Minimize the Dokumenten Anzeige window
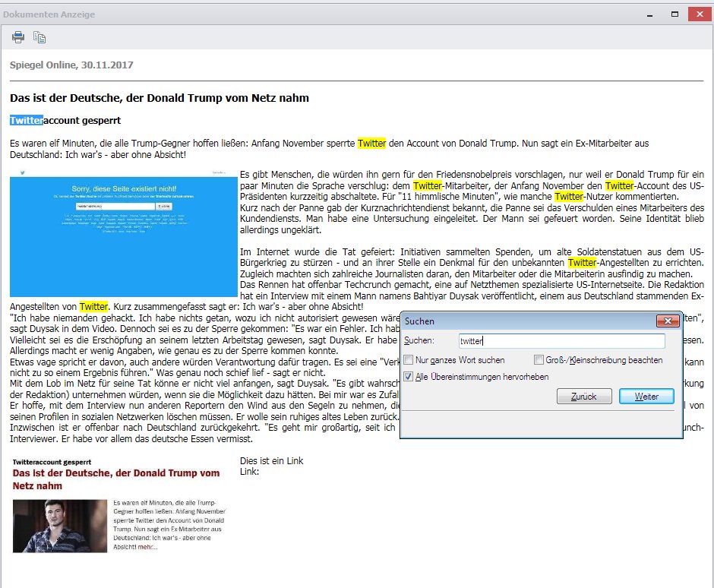714x588 pixels. 650,14
